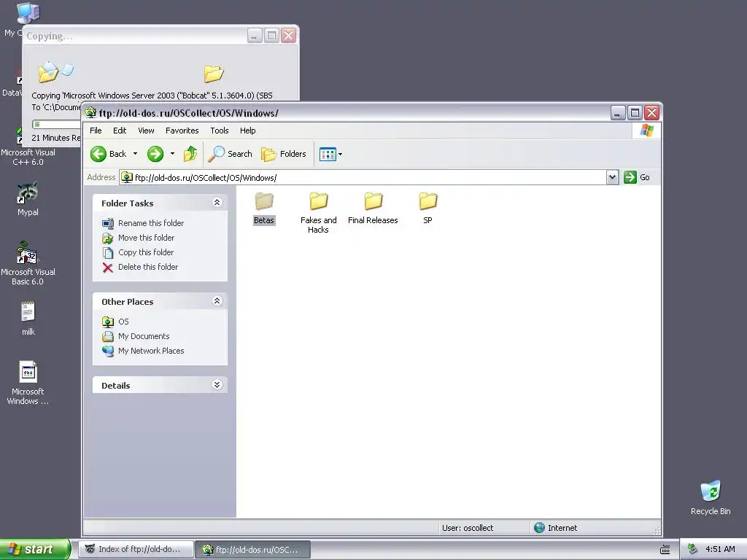Screen dimensions: 747x560
Task: Click the destination folder icon in Copying dialog
Action: click(214, 74)
